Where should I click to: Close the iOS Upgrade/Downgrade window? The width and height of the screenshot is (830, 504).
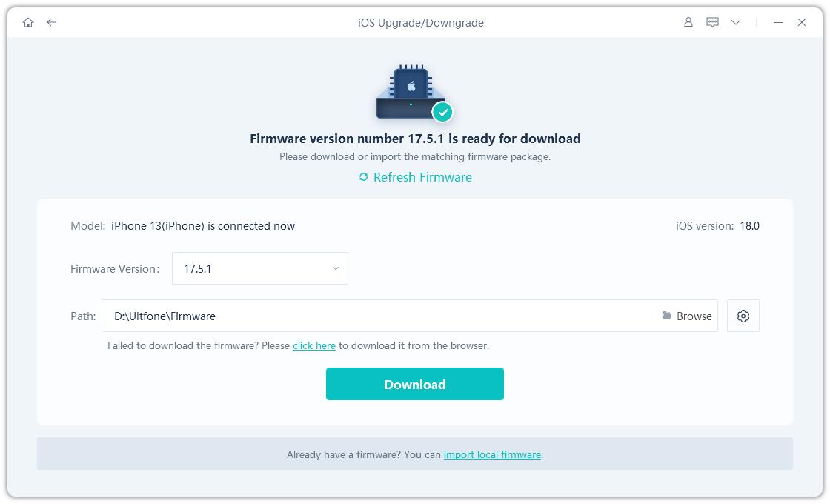tap(802, 22)
